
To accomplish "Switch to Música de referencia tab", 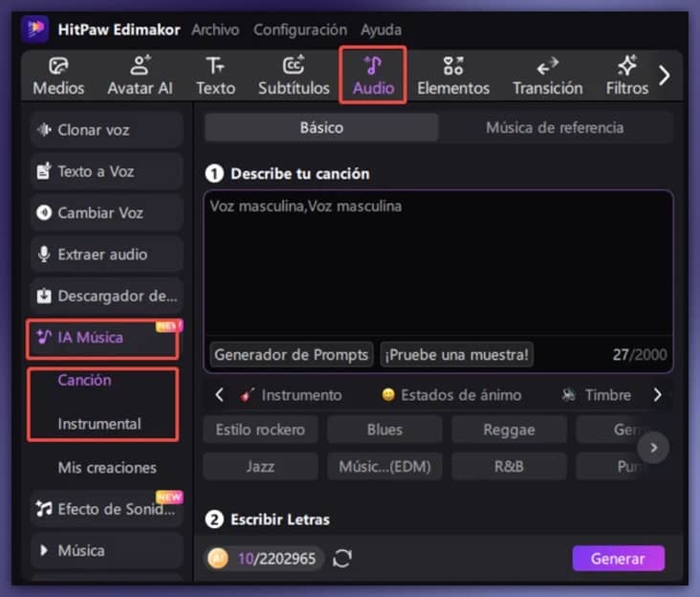I will point(555,127).
